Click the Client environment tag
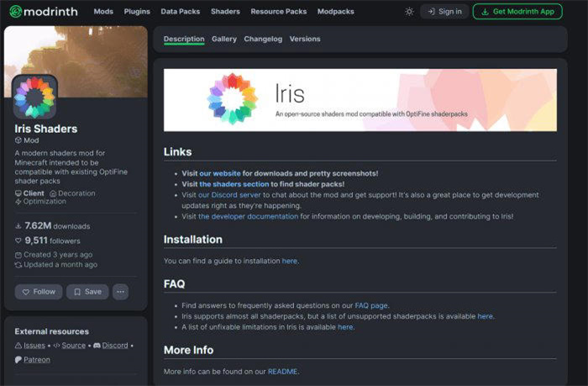This screenshot has width=588, height=386. 29,193
